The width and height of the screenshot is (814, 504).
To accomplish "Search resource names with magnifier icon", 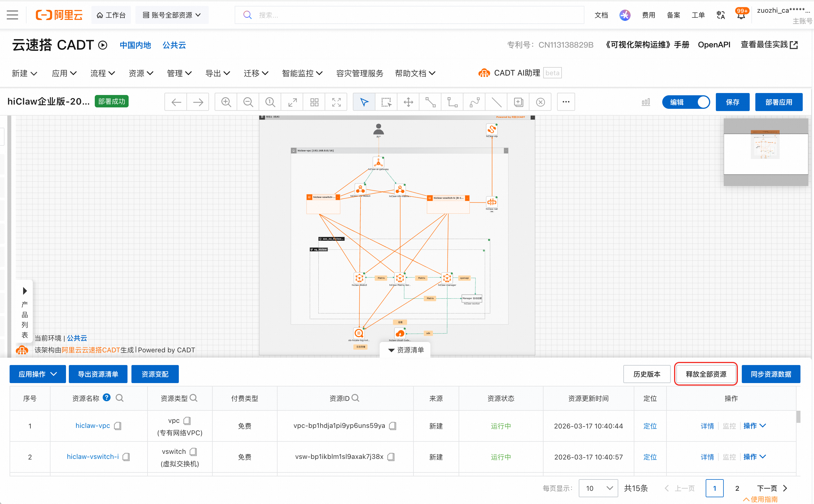I will pyautogui.click(x=119, y=398).
